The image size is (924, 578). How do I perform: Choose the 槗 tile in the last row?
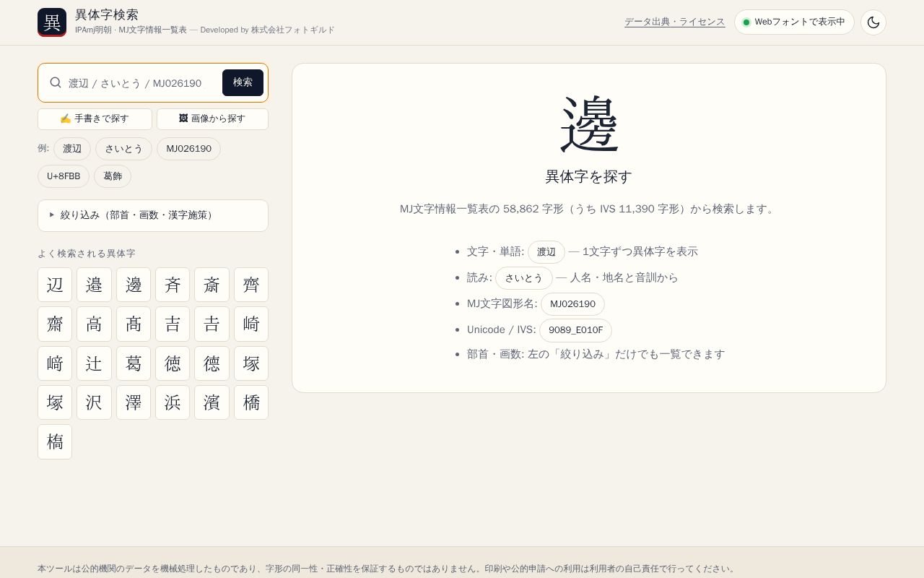point(55,441)
